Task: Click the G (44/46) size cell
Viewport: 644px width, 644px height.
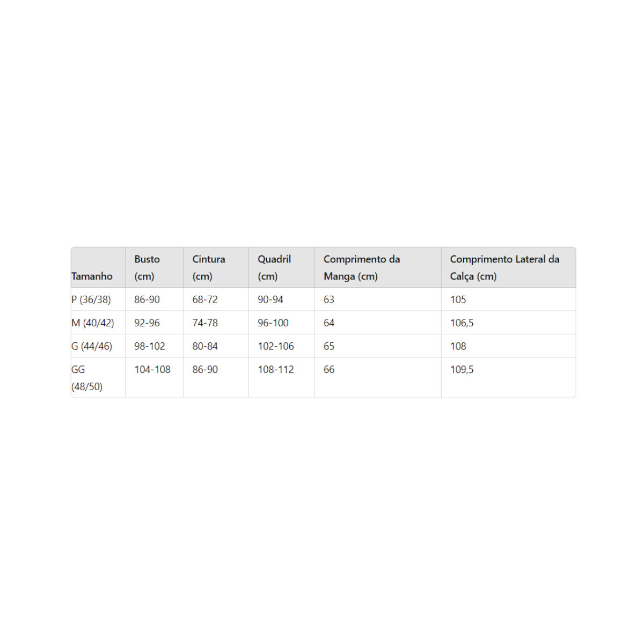Action: pos(92,346)
